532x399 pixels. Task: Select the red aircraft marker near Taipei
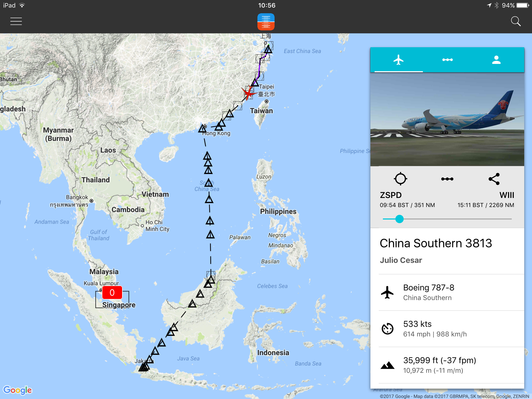(248, 93)
